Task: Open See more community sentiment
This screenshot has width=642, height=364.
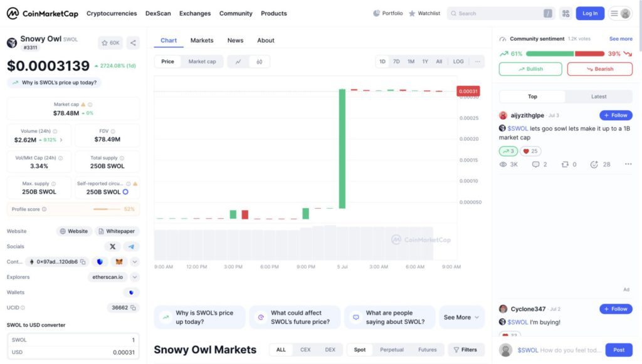Action: tap(621, 39)
